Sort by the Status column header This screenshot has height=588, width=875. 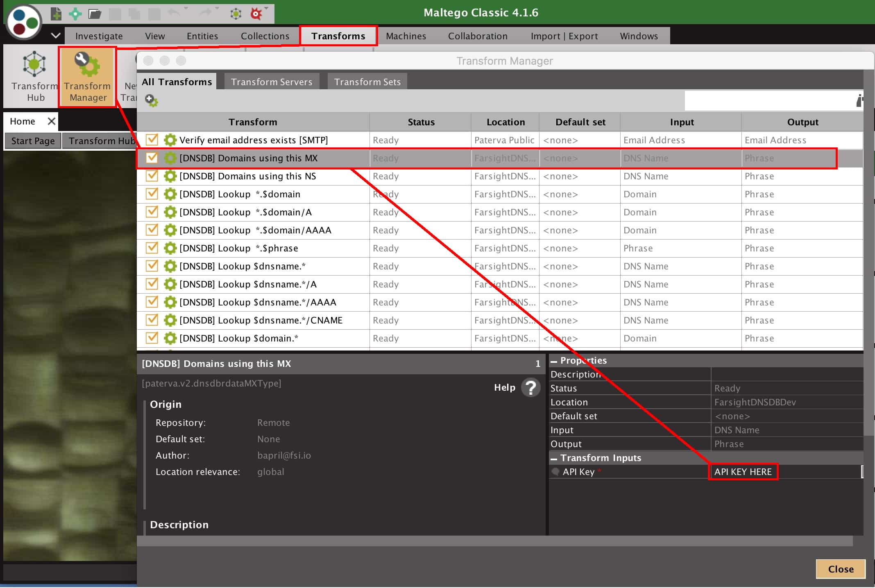[x=421, y=122]
